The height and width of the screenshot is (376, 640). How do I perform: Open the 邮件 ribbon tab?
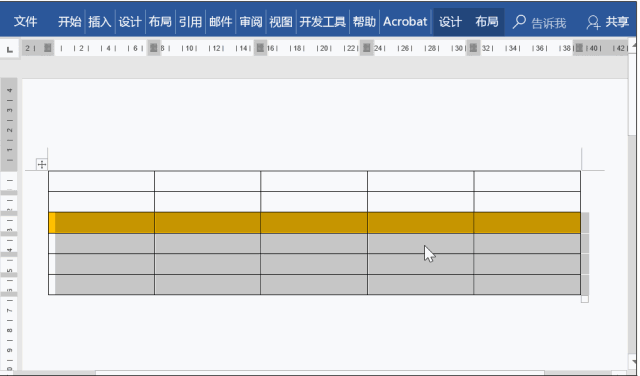pos(220,22)
